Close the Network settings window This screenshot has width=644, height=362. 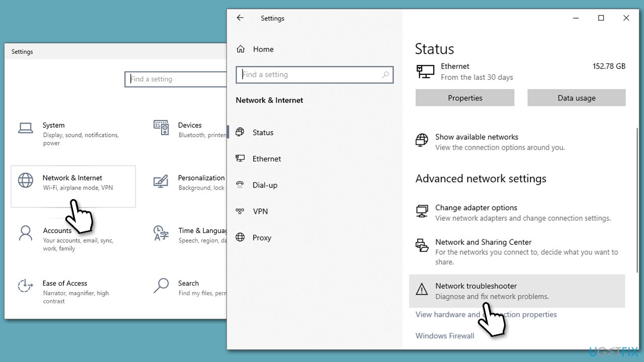tap(626, 18)
